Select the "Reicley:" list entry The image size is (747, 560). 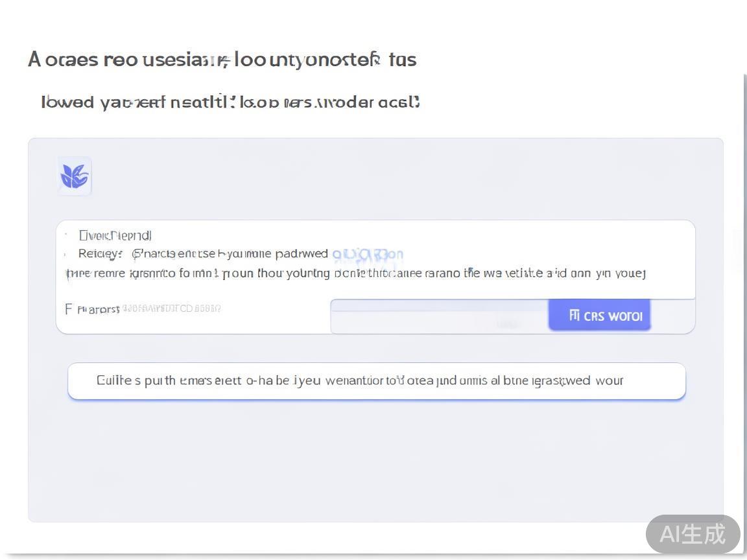click(101, 253)
